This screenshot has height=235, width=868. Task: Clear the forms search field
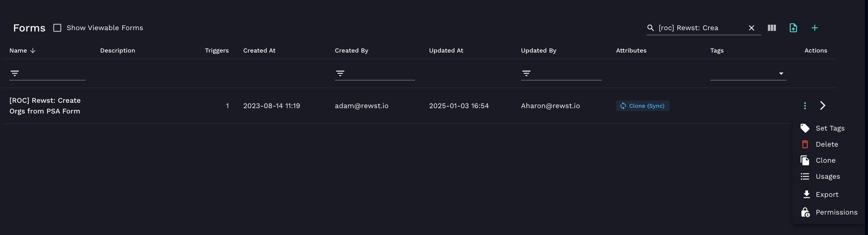point(751,28)
